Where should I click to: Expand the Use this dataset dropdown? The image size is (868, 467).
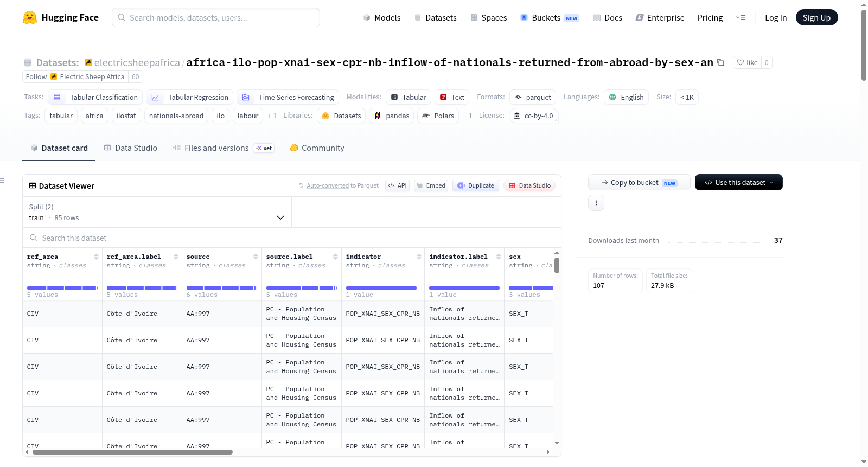[738, 182]
